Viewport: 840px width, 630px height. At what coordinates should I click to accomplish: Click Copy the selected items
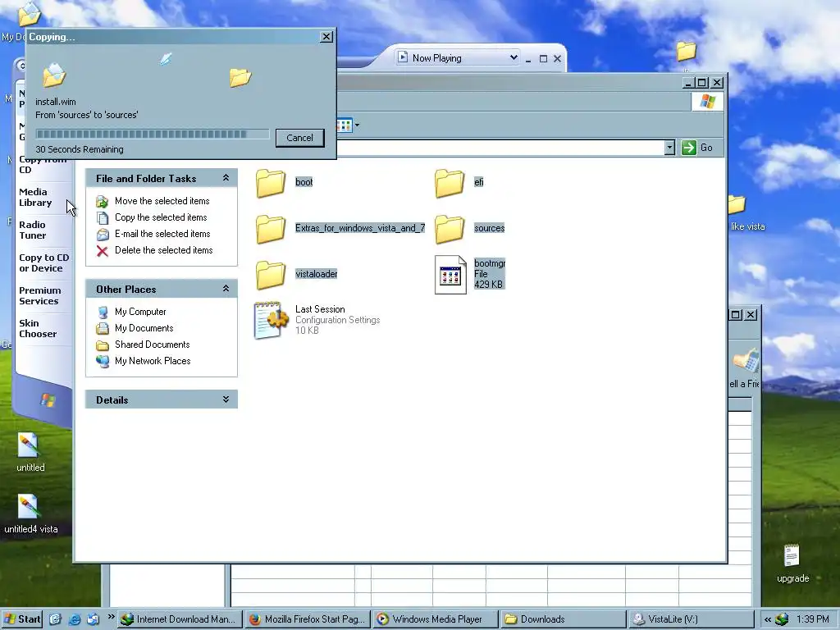point(161,217)
